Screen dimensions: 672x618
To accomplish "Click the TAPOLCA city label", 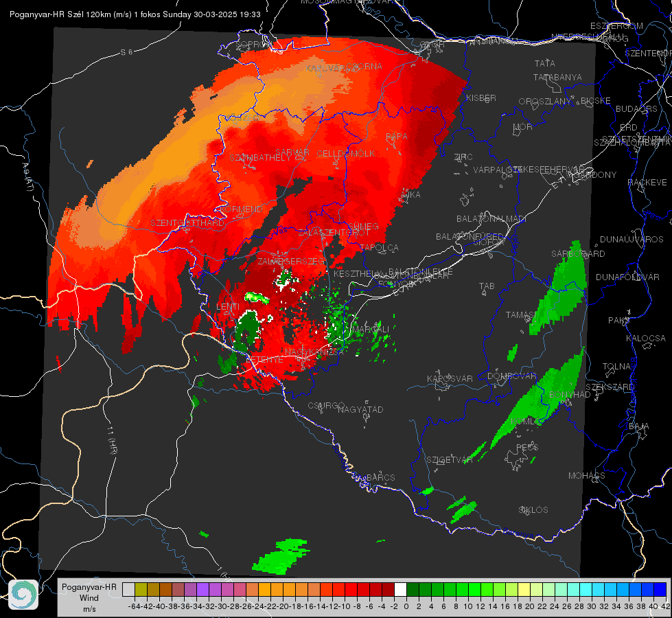I will tap(380, 247).
